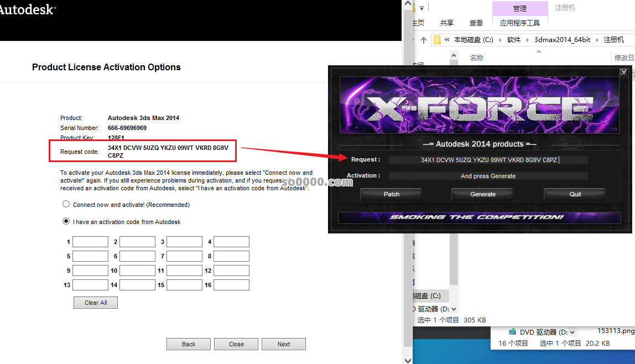
Task: Click the Up arrow in File Explorer
Action: pos(424,40)
